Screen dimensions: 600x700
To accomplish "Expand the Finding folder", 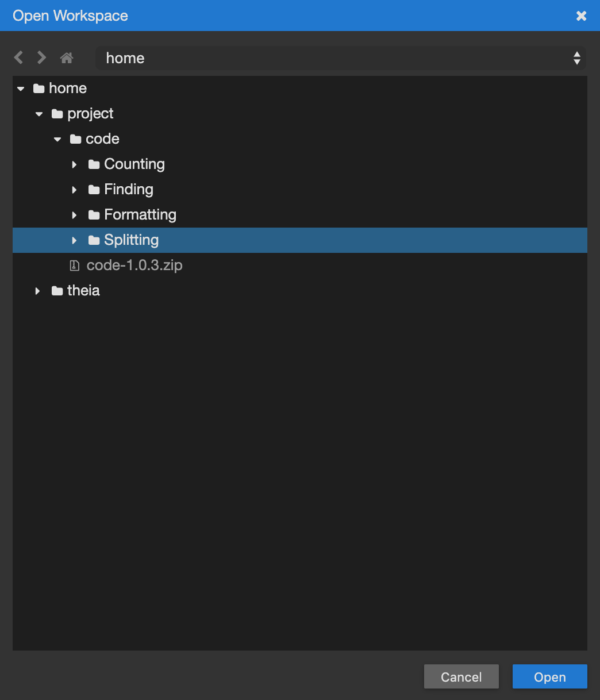I will tap(74, 190).
